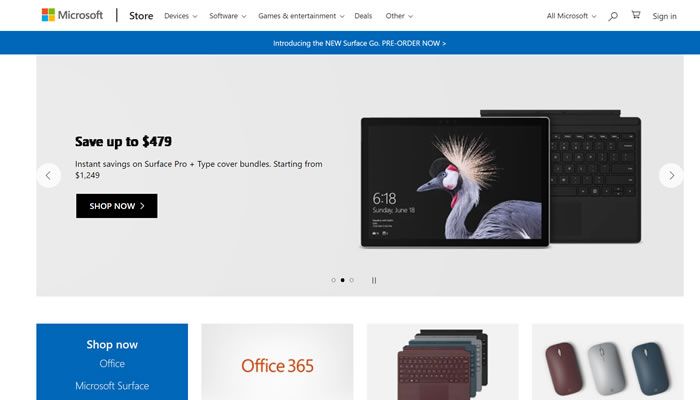This screenshot has height=400, width=700.
Task: Open the Surface Go pre-order banner
Action: click(359, 43)
